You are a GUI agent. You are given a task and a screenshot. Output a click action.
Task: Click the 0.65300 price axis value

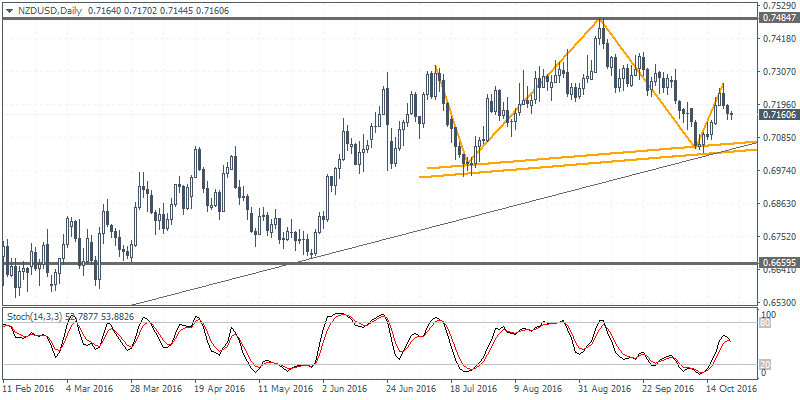point(779,303)
